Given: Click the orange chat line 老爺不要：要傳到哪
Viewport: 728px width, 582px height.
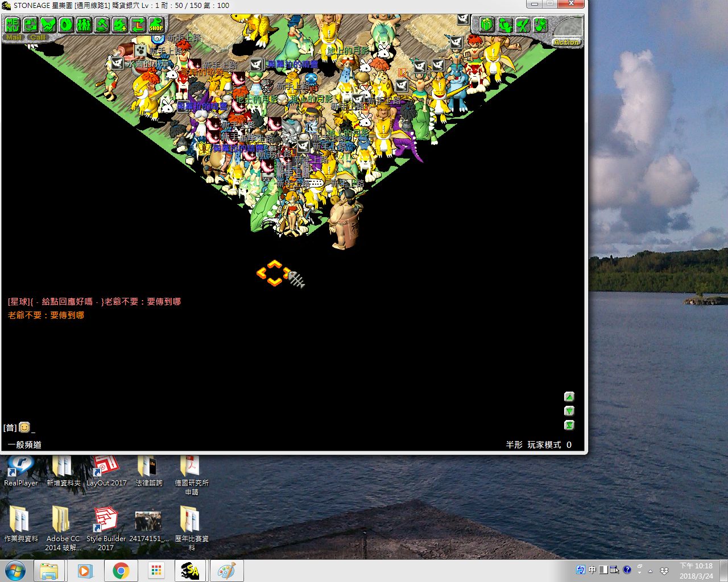Looking at the screenshot, I should pos(46,315).
